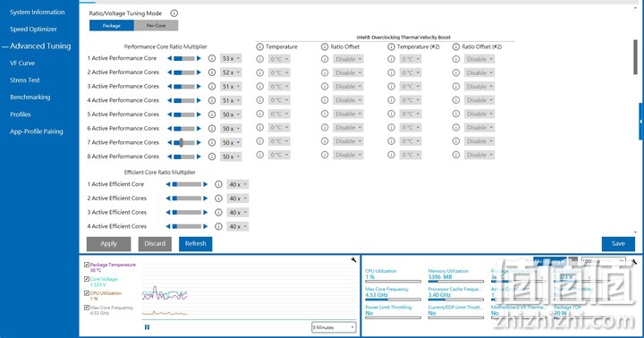Click right arrow for 8 Active Performance Cores
The image size is (644, 338).
point(199,156)
